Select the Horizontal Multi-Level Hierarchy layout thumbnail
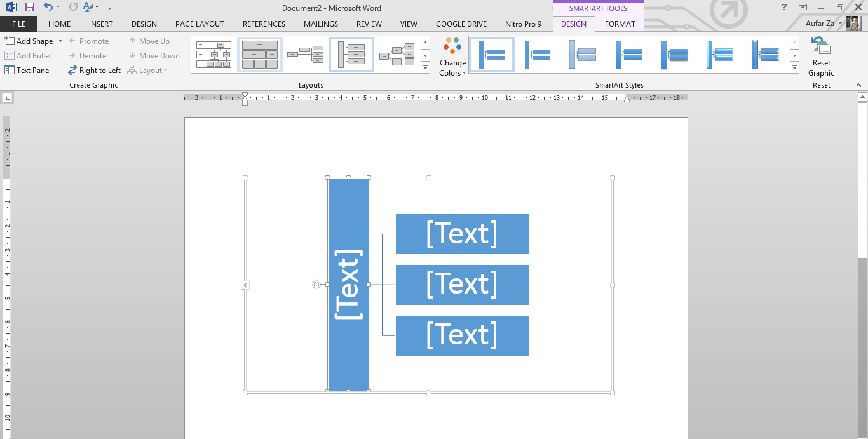 coord(397,55)
